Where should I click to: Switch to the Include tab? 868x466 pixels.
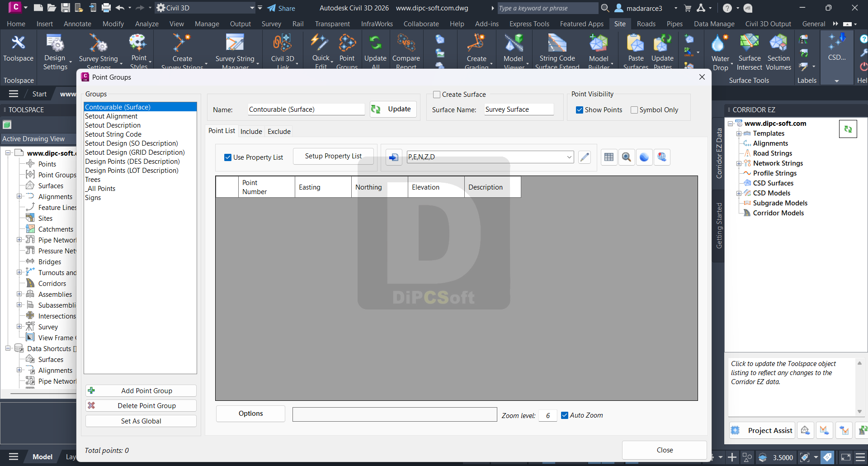coord(251,131)
